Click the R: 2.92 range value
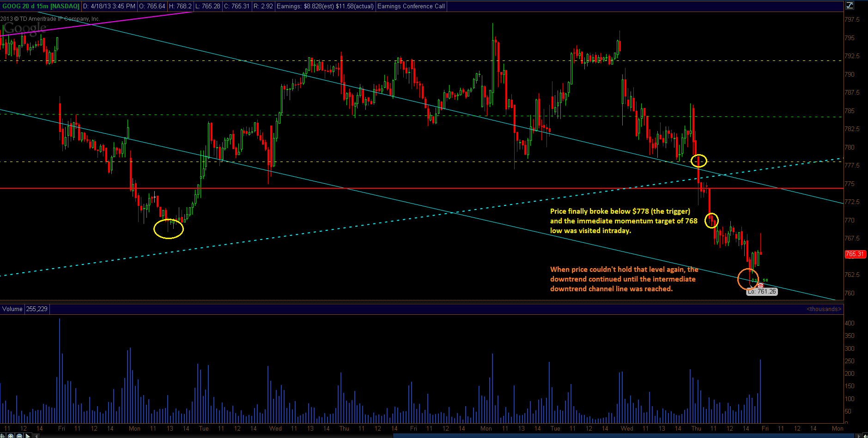The height and width of the screenshot is (438, 868). pyautogui.click(x=263, y=6)
